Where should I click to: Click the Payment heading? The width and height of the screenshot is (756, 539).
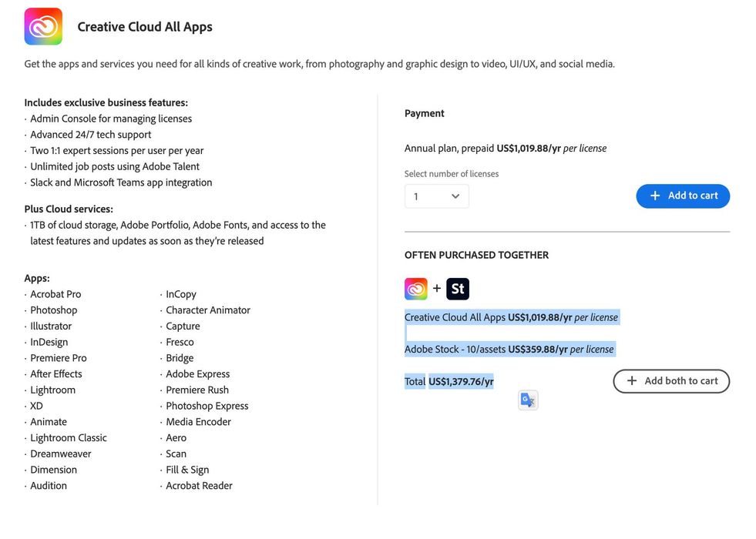[425, 113]
